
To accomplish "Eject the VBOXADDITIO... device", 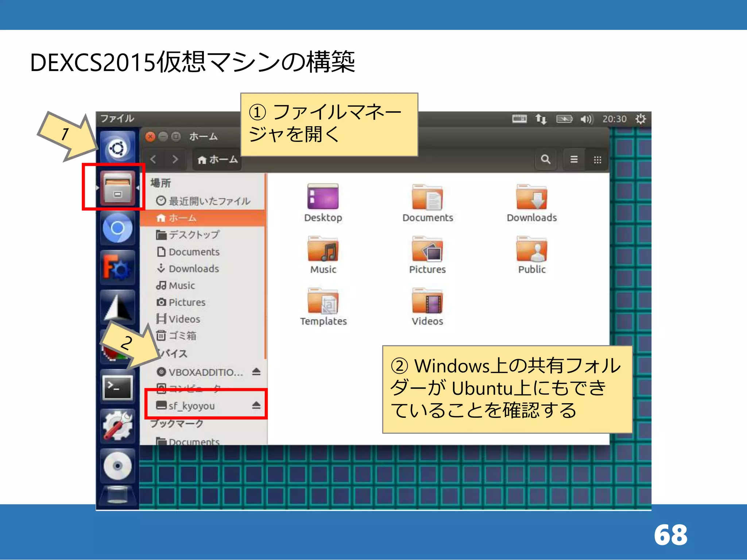I will click(x=256, y=372).
